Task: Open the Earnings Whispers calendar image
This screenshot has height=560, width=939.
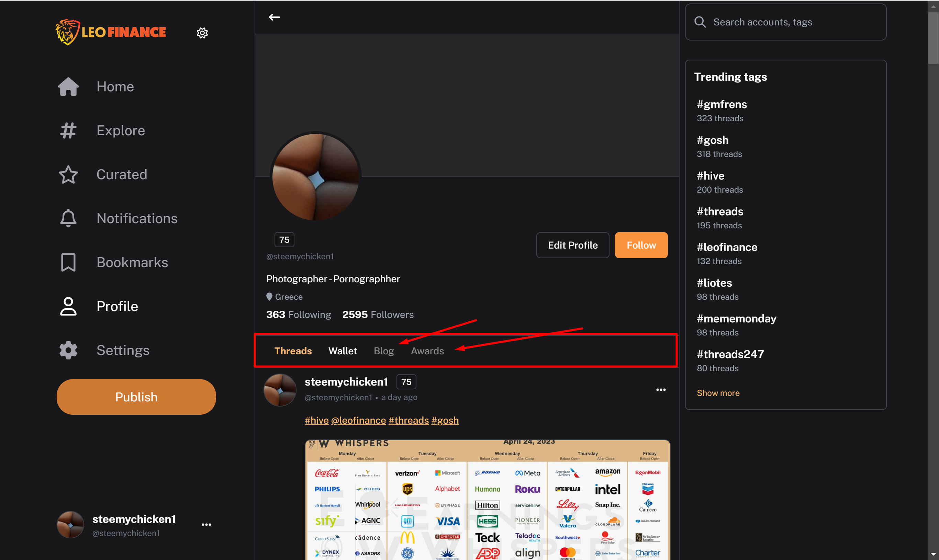Action: point(488,500)
